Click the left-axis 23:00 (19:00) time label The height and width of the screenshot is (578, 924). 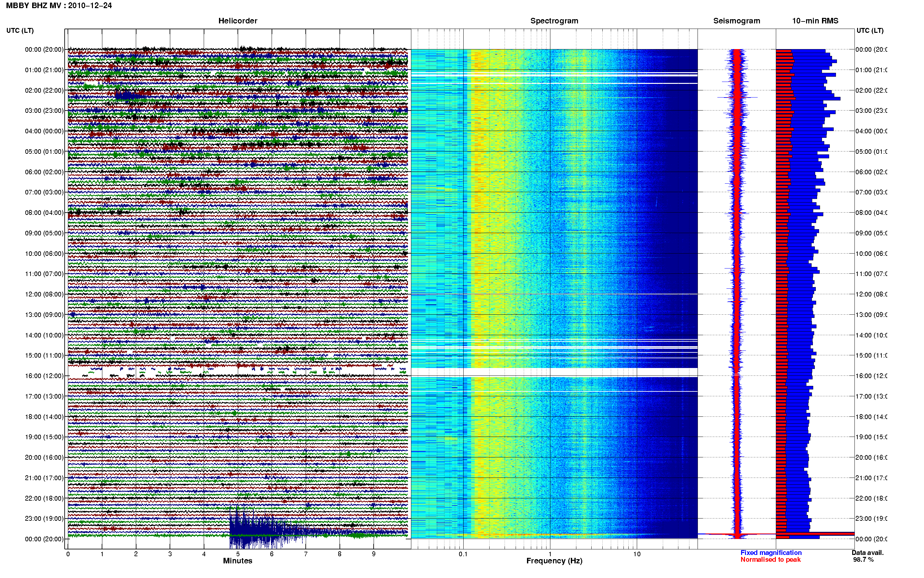[x=44, y=519]
